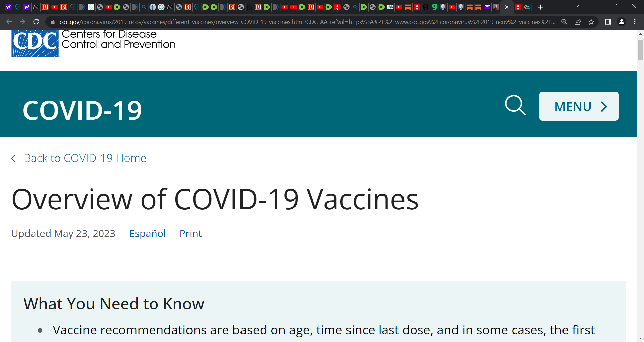Viewport: 644px width, 342px height.
Task: Click the vertical scrollbar thumb
Action: point(640,50)
